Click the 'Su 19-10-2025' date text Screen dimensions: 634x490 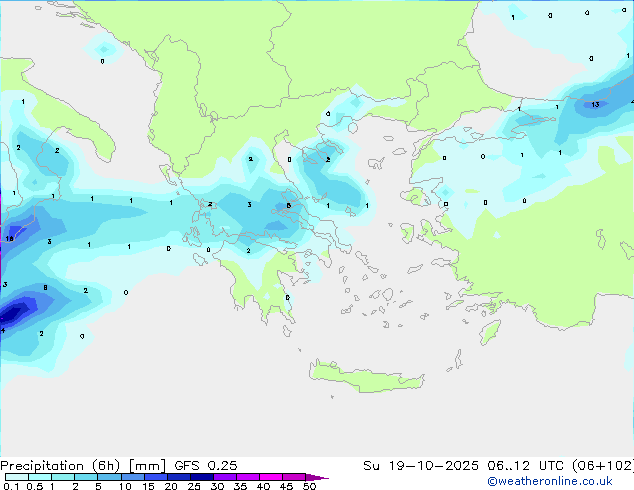click(x=421, y=466)
